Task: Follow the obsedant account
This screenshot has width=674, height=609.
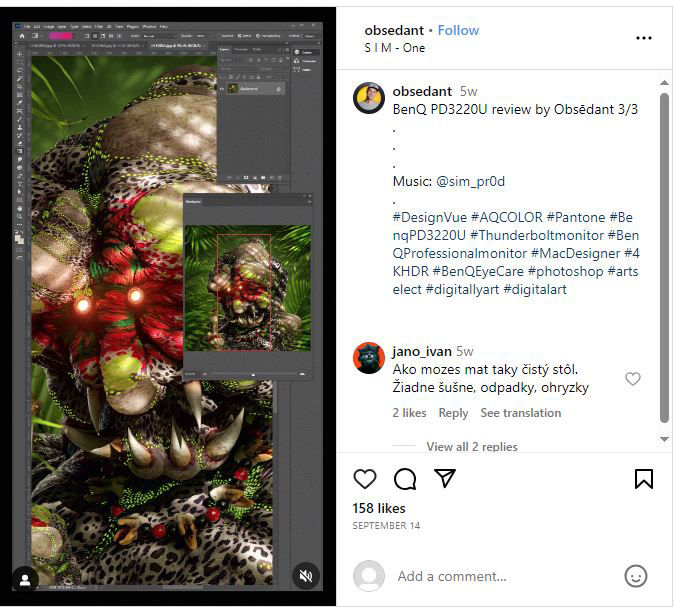Action: coord(458,31)
